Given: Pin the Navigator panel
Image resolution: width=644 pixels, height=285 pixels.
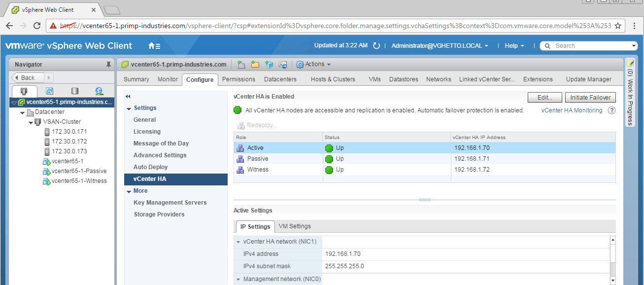Looking at the screenshot, I should point(108,65).
